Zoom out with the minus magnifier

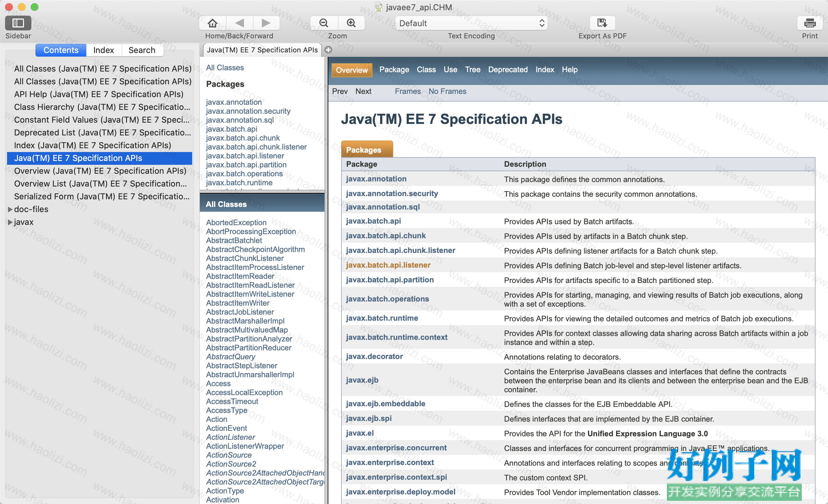coord(324,23)
